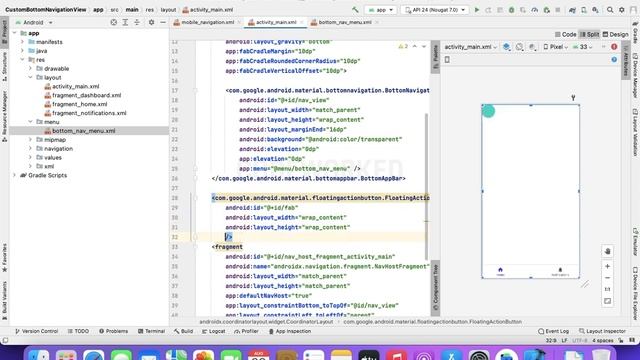Click the red error indicator in design toolbar
Image resolution: width=640 pixels, height=360 pixels.
(614, 47)
